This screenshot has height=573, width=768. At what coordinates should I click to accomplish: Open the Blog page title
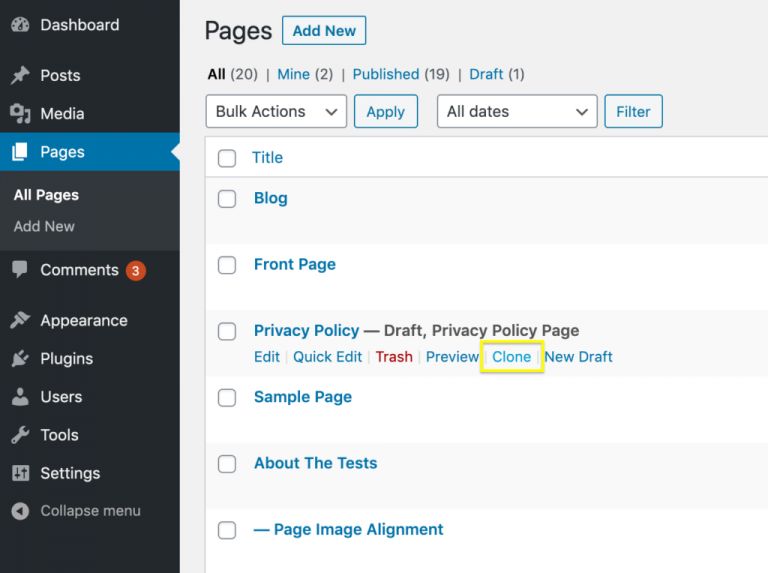point(270,198)
